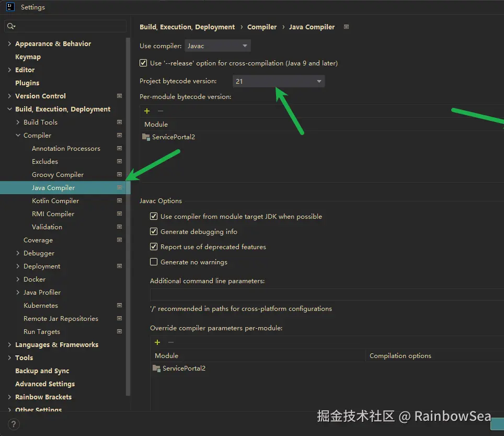
Task: Expand Rainbow Brackets section
Action: click(9, 397)
